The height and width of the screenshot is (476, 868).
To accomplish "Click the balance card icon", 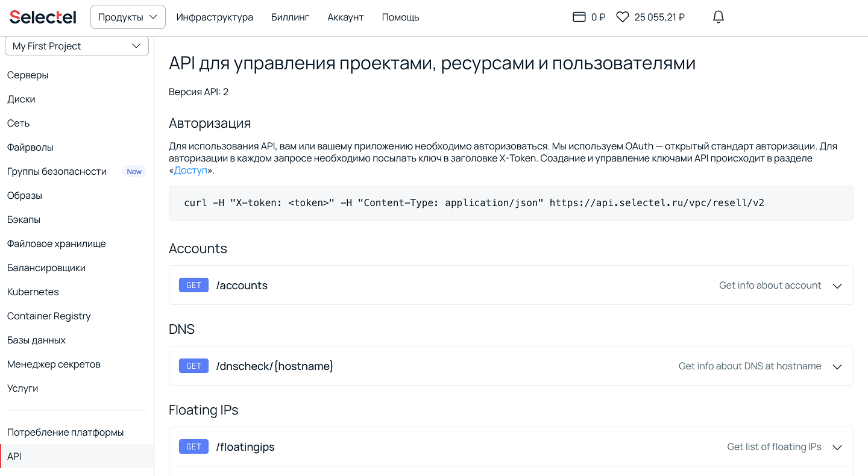I will tap(579, 17).
